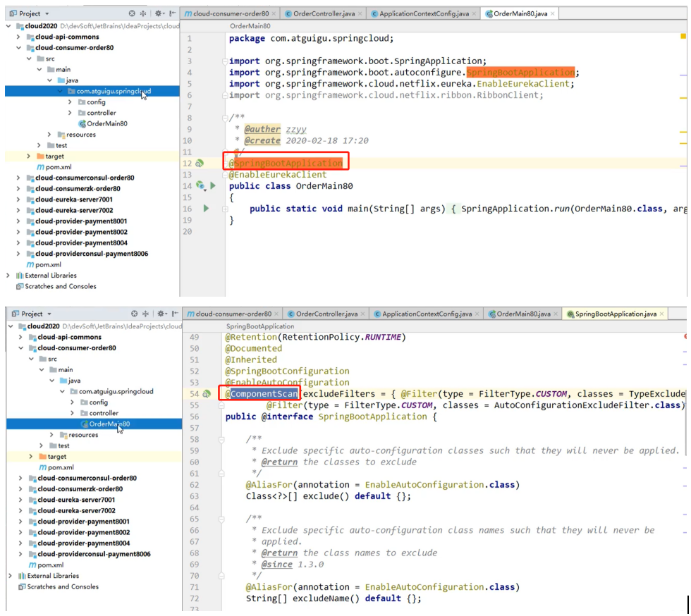Open Project panel gear settings in SpringBootApplication editor window
Screen dimensions: 691x616
(161, 314)
